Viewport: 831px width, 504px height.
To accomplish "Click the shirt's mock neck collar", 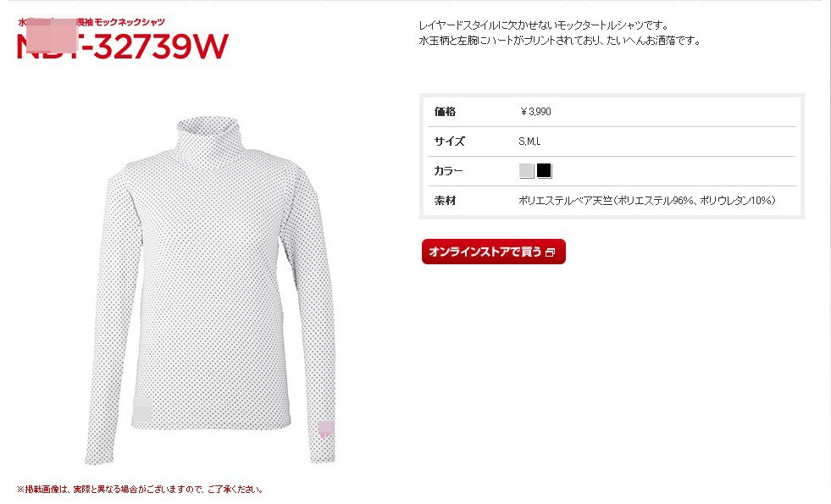I will tap(208, 139).
